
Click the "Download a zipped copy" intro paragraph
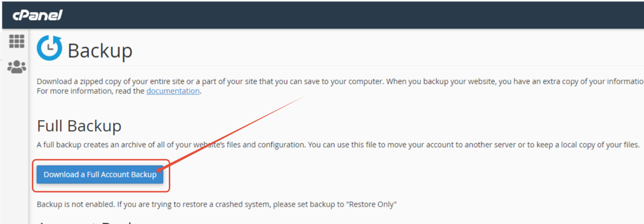[340, 81]
